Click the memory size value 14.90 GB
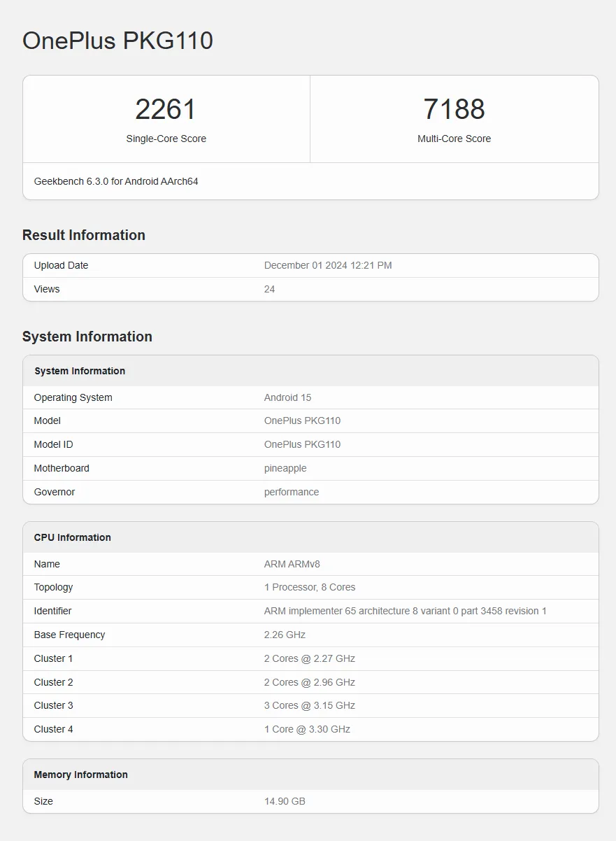The width and height of the screenshot is (616, 841). point(285,801)
